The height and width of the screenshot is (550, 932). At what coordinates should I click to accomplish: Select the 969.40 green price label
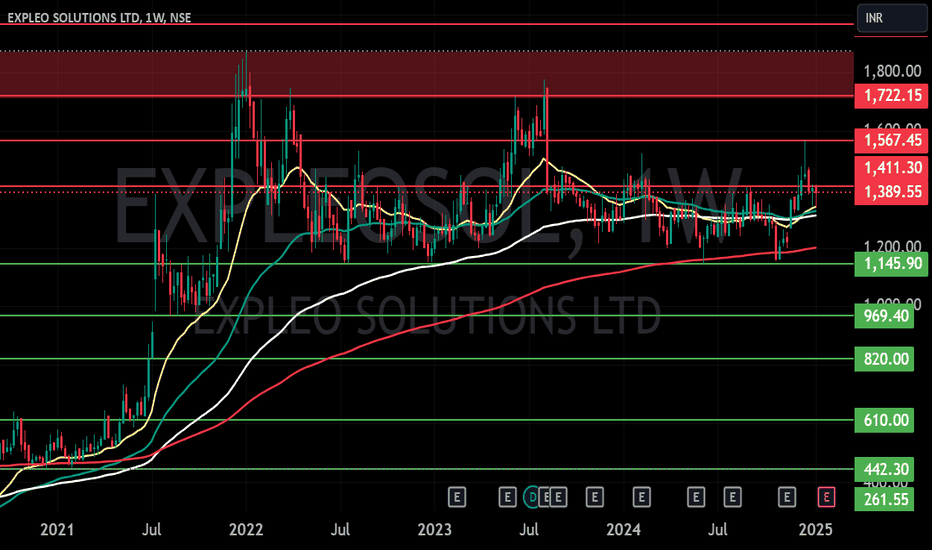click(884, 316)
